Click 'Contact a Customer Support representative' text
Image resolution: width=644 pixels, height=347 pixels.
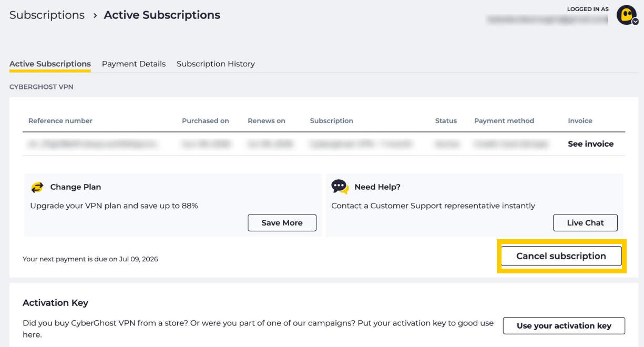(433, 206)
